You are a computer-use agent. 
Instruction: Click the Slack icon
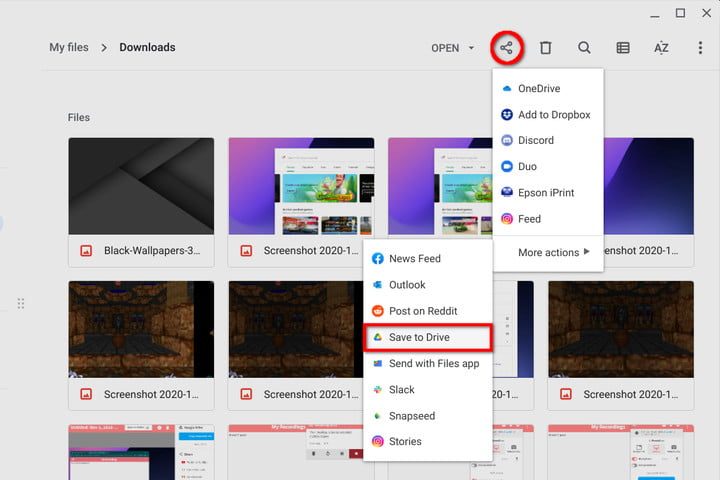[377, 390]
